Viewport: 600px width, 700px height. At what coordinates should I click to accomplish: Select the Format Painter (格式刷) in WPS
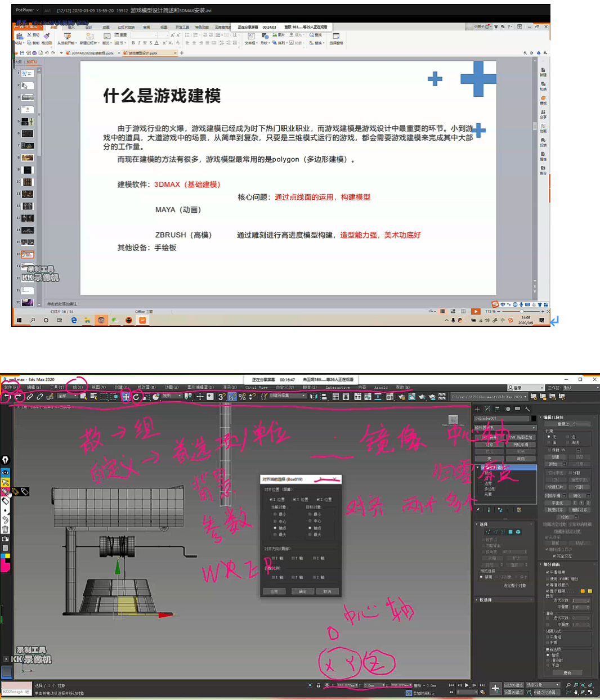[x=47, y=38]
